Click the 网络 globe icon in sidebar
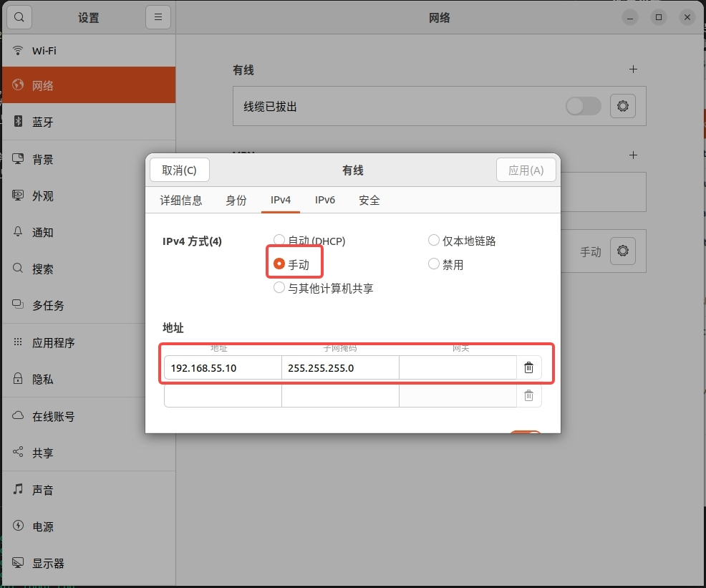706x588 pixels. point(18,85)
